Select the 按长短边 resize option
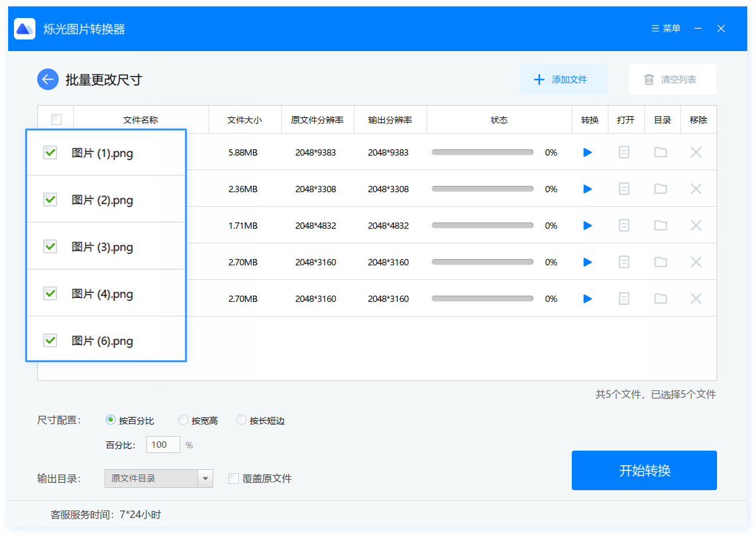 tap(241, 419)
